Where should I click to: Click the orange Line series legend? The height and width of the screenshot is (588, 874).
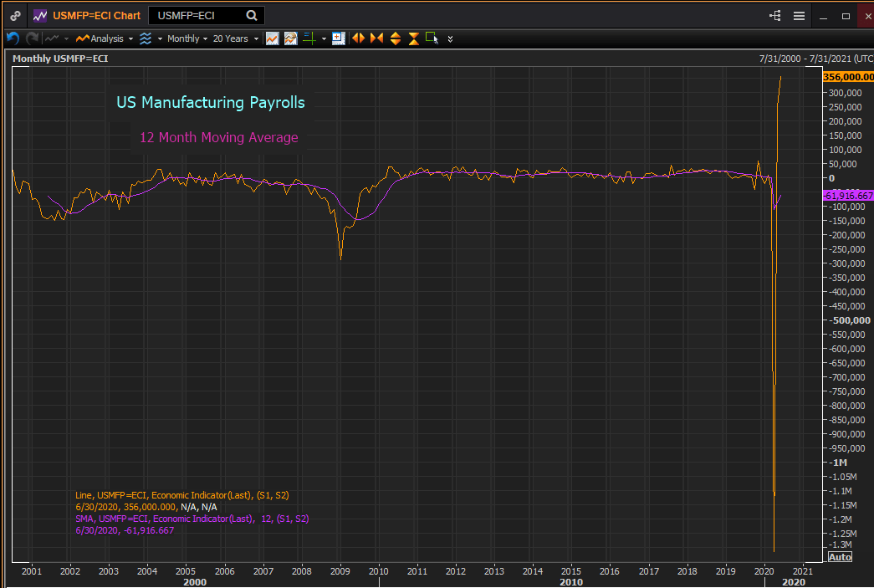click(x=181, y=495)
